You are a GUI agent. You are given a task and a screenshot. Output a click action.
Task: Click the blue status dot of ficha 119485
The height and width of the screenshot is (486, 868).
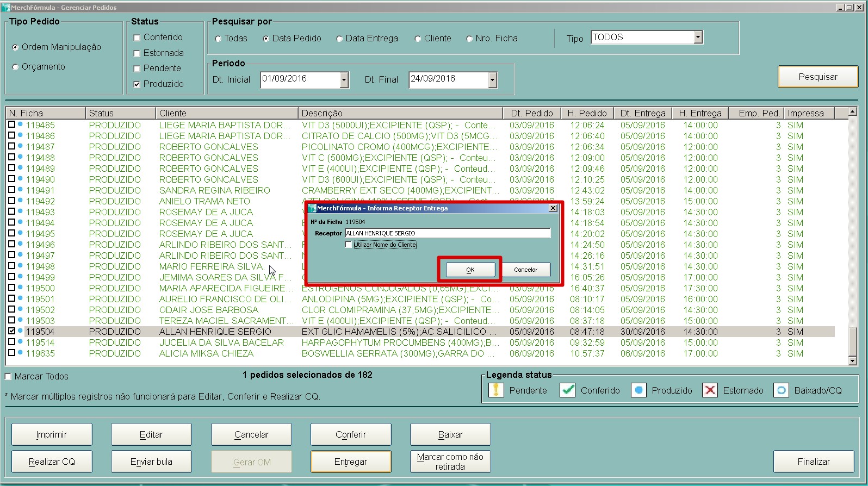coord(20,124)
